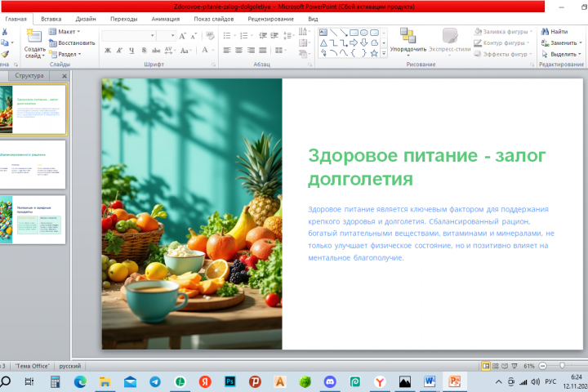Open the Переходы ribbon tab
Screen dimensions: 588x392
[124, 19]
